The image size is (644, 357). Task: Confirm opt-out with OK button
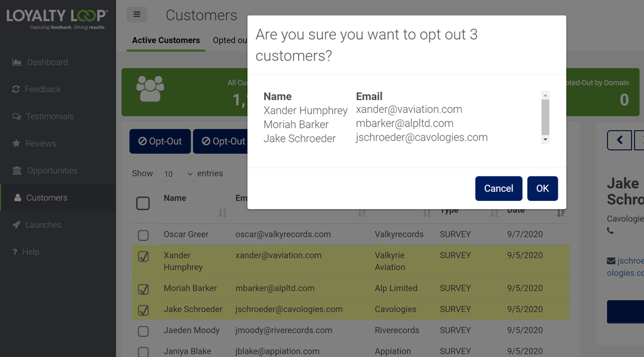pos(543,189)
